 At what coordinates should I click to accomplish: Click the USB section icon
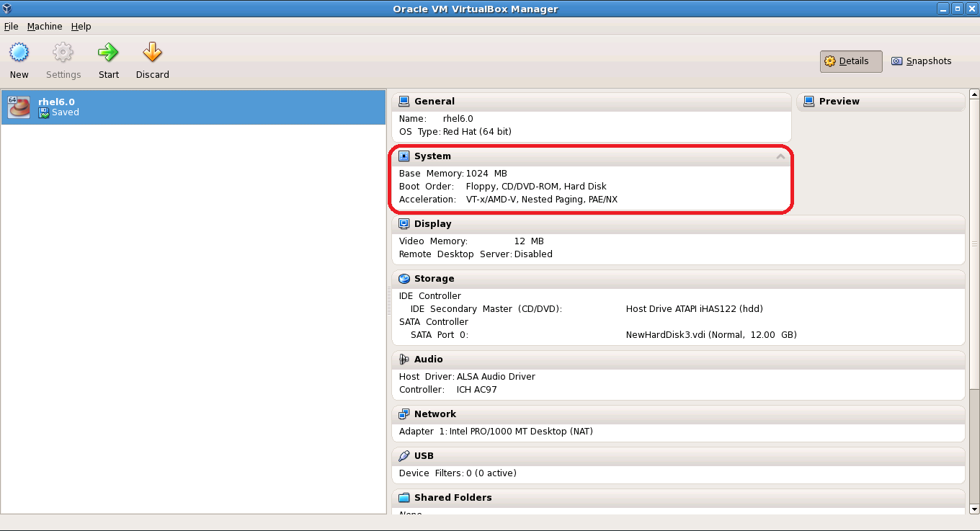[x=404, y=456]
